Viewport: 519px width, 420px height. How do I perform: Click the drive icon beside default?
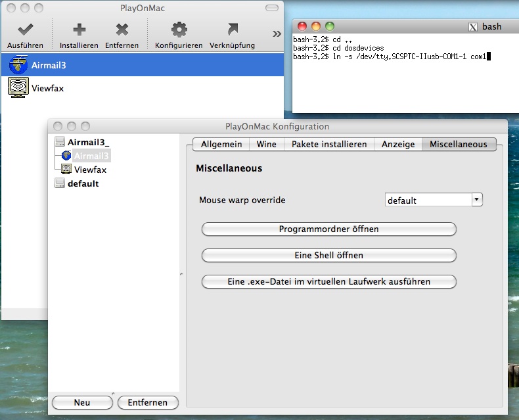60,183
